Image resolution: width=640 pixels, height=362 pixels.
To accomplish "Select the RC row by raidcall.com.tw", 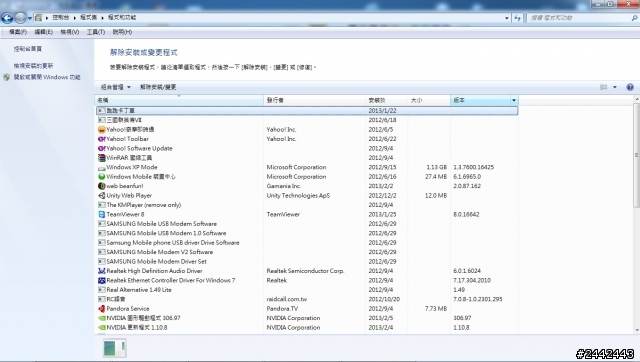I will (307, 299).
